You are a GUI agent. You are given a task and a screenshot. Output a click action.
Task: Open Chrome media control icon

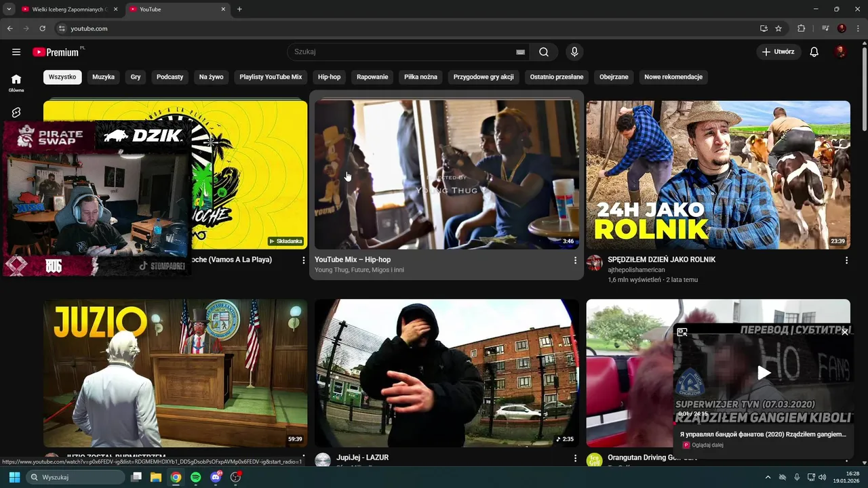pos(825,28)
